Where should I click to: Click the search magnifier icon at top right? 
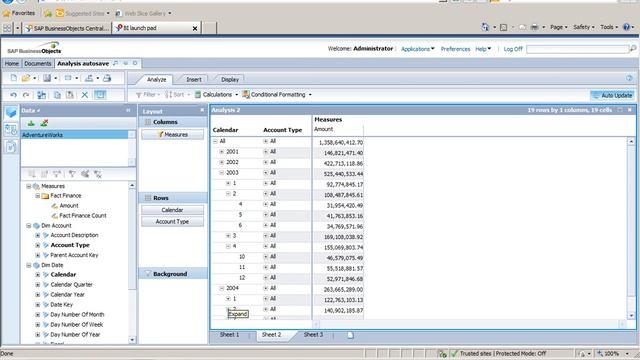(633, 49)
